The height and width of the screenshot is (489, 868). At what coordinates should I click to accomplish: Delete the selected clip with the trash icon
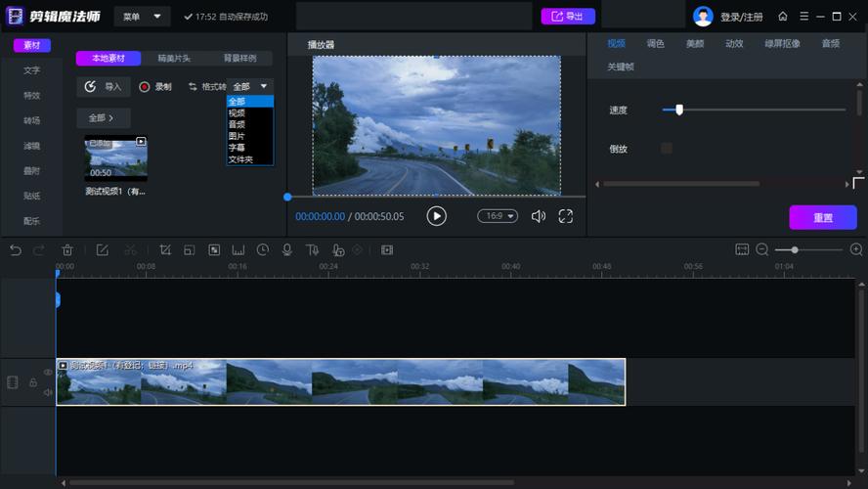point(67,250)
